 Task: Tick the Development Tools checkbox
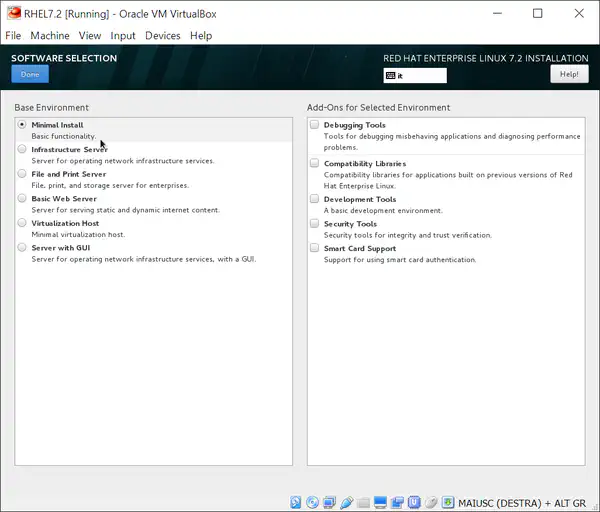coord(315,199)
